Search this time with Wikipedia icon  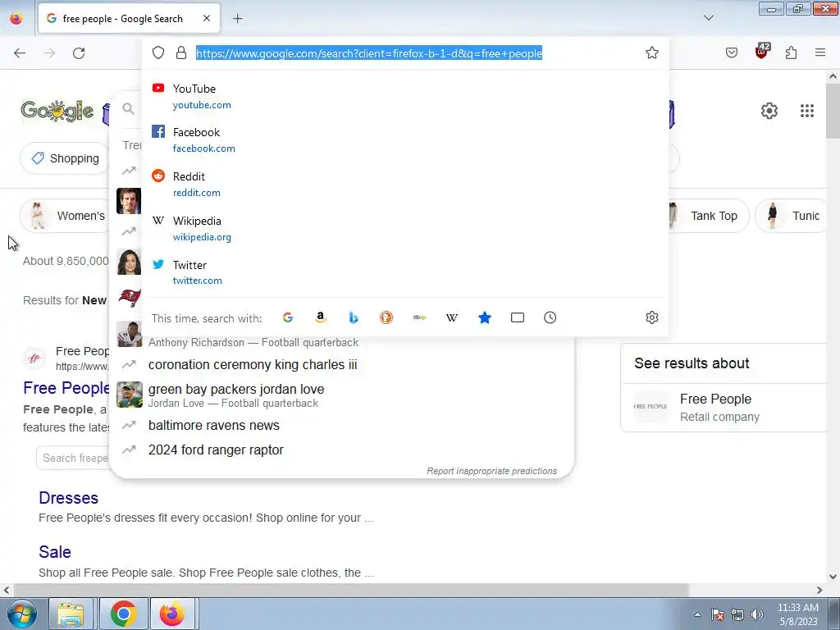[452, 317]
